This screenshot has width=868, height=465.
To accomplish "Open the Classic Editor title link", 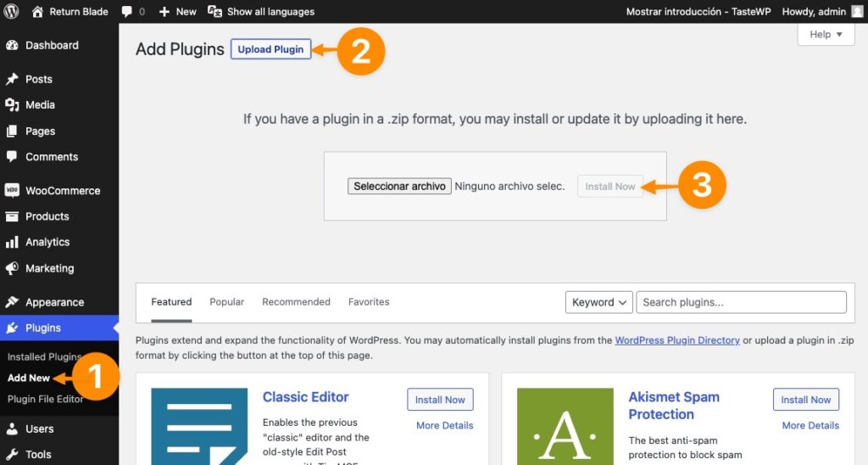I will pos(305,397).
